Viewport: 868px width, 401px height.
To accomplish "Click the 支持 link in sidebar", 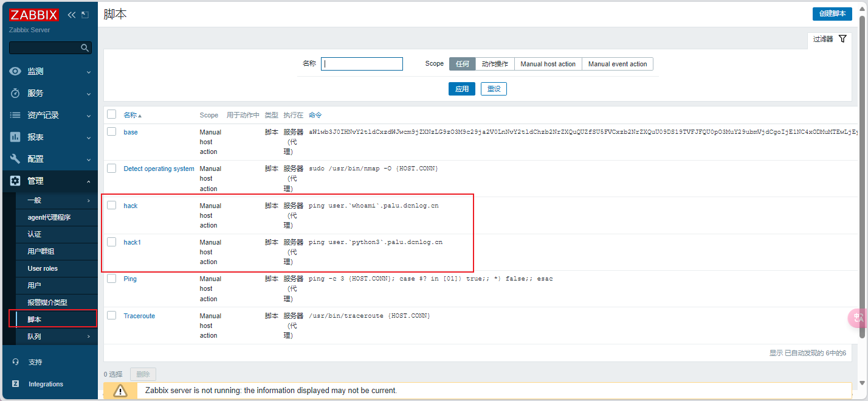I will click(x=35, y=362).
